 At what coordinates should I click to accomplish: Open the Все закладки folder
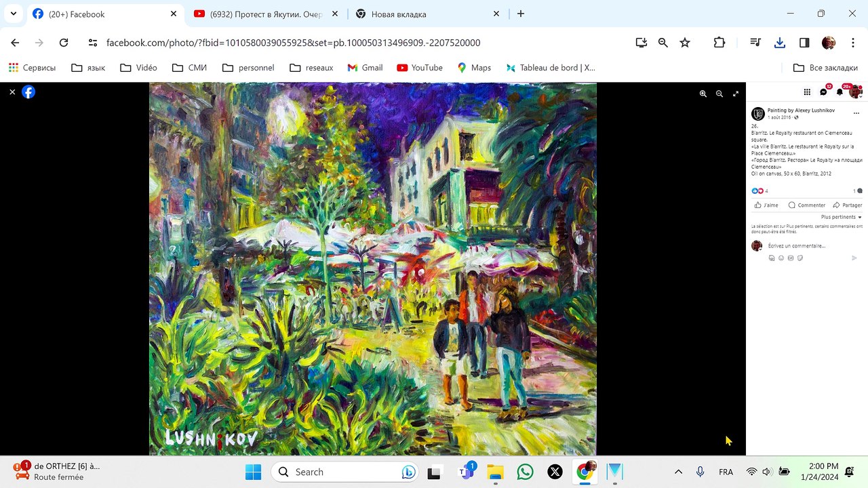(825, 68)
